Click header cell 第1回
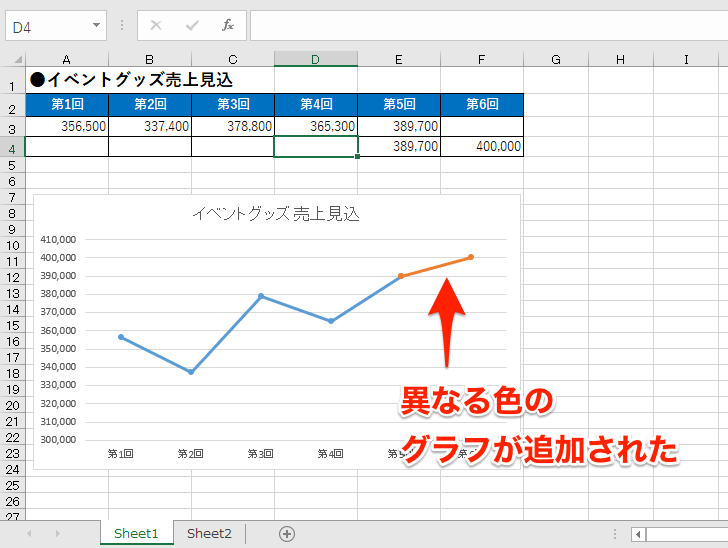 tap(67, 105)
